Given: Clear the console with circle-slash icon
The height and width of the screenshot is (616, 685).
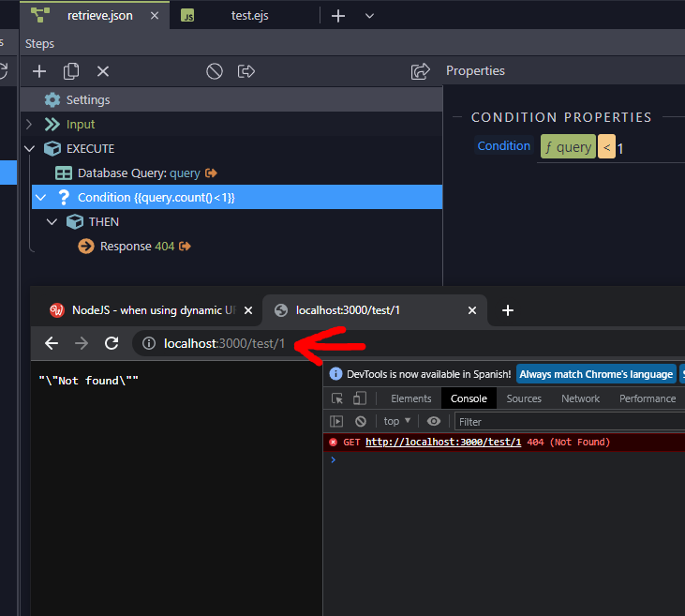Looking at the screenshot, I should coord(361,422).
